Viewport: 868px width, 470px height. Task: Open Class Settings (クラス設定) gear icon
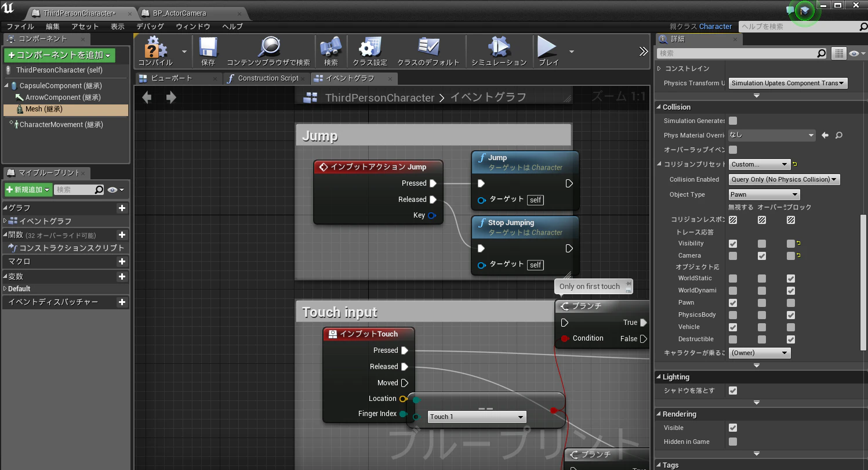point(370,48)
